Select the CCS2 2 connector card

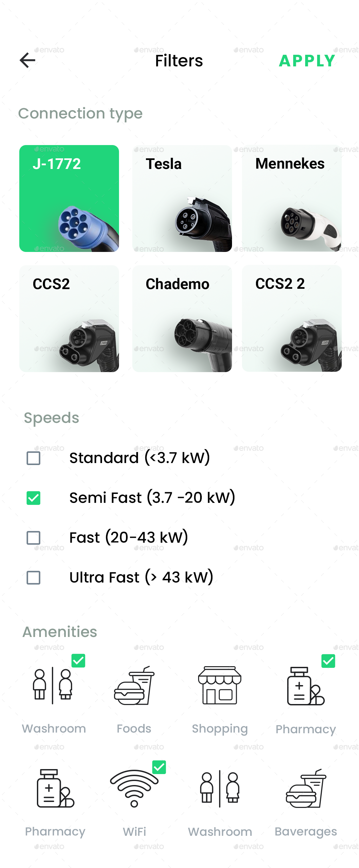pos(292,318)
